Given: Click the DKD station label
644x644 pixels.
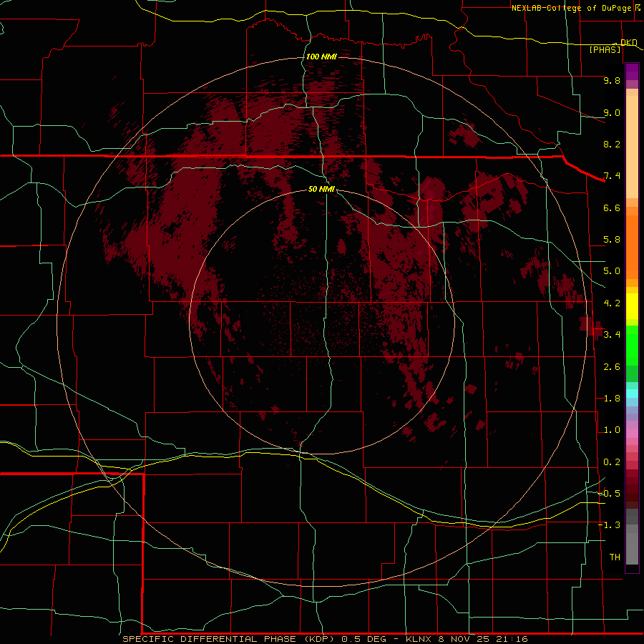Looking at the screenshot, I should pos(628,42).
